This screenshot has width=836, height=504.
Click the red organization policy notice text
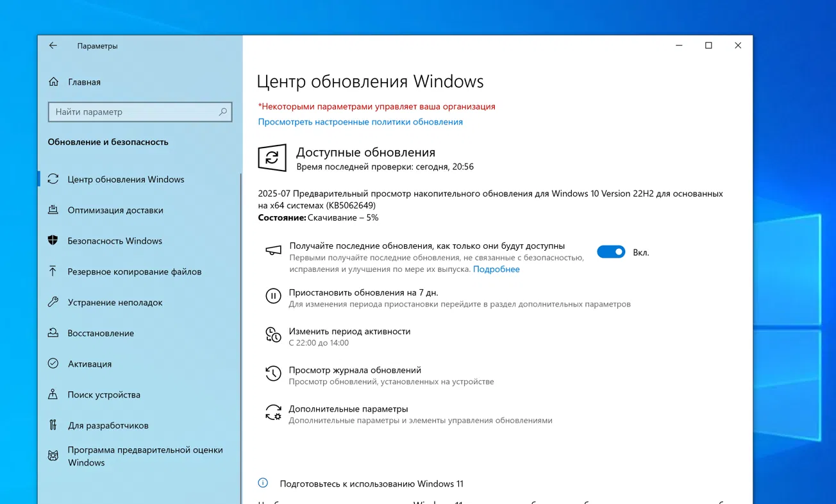click(x=376, y=106)
